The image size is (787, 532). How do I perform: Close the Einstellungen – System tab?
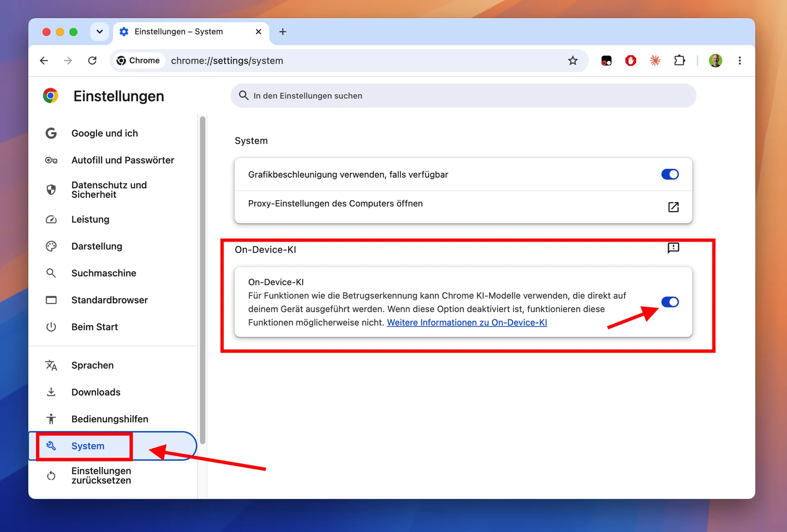tap(258, 32)
